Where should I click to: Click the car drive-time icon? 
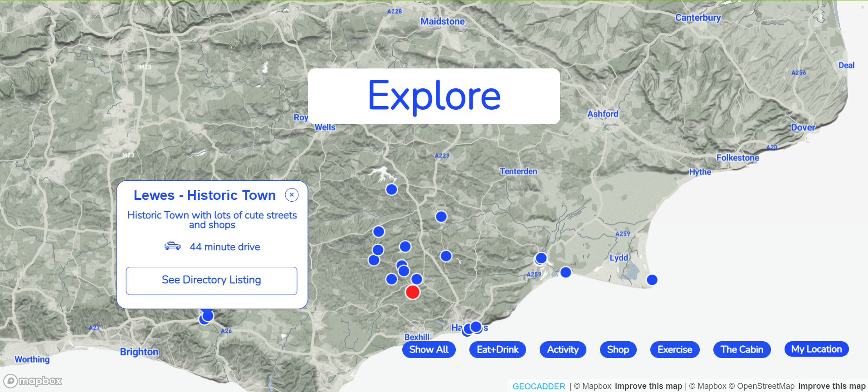click(x=172, y=247)
